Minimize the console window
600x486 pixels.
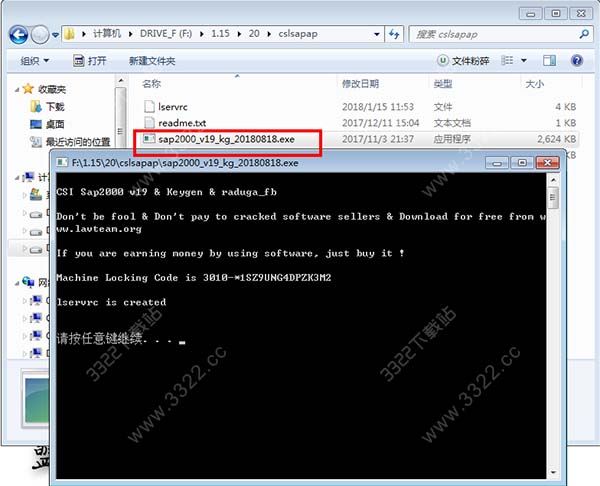497,163
